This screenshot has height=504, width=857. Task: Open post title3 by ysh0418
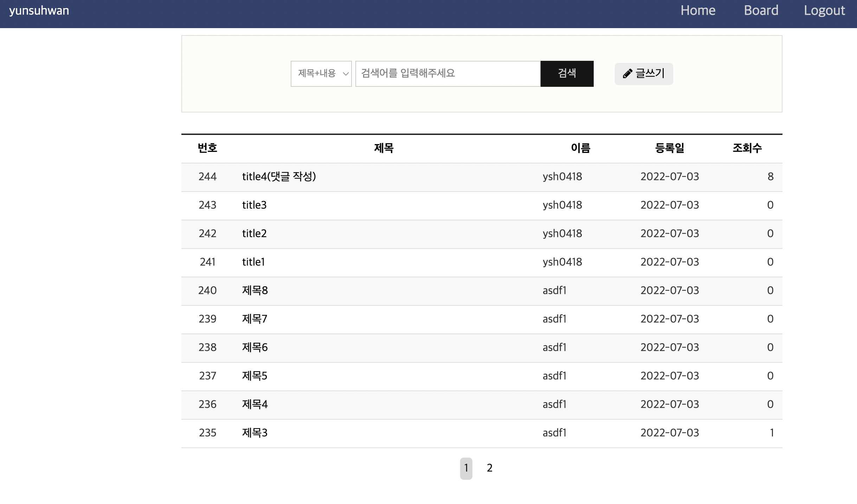pos(254,205)
